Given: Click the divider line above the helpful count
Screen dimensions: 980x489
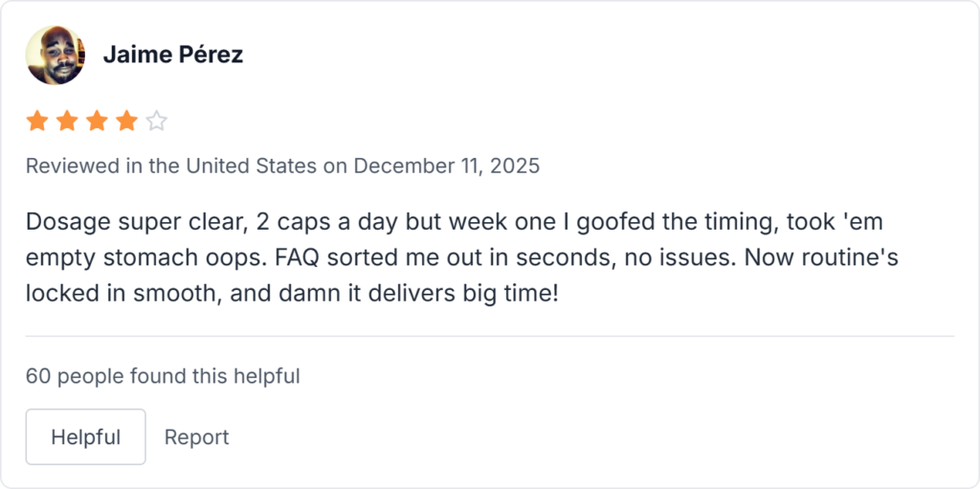Looking at the screenshot, I should coord(489,336).
